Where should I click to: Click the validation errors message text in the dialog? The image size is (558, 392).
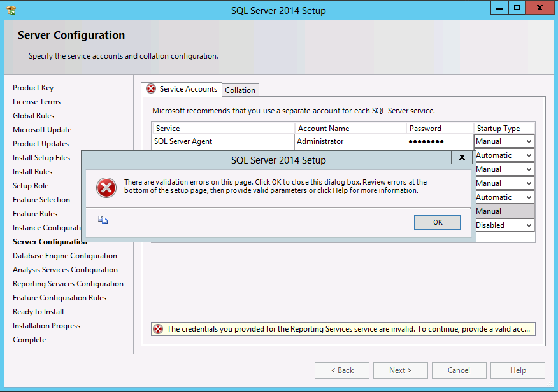[275, 186]
